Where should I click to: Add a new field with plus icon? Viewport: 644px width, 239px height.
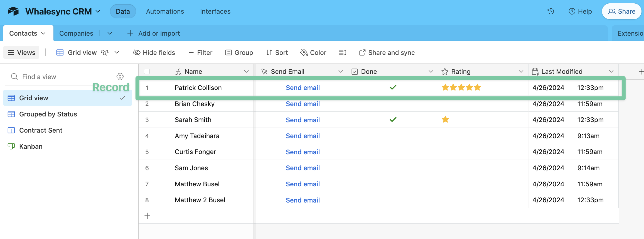[641, 72]
